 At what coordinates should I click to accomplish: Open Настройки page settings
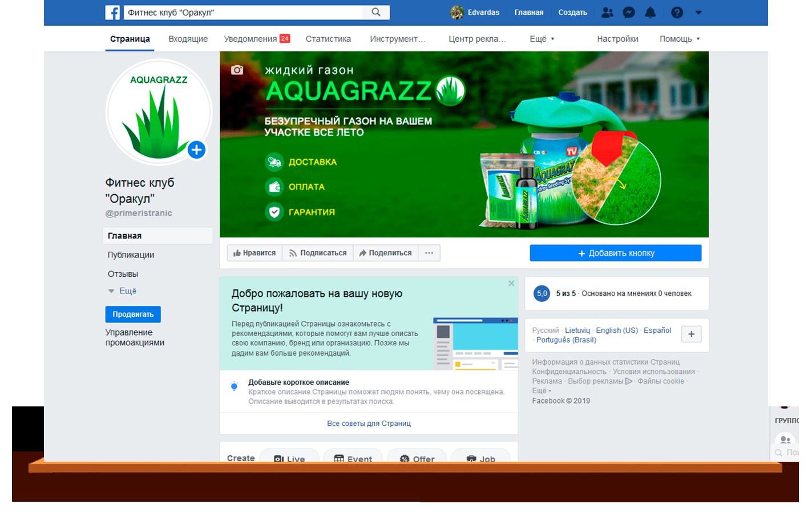pyautogui.click(x=617, y=39)
